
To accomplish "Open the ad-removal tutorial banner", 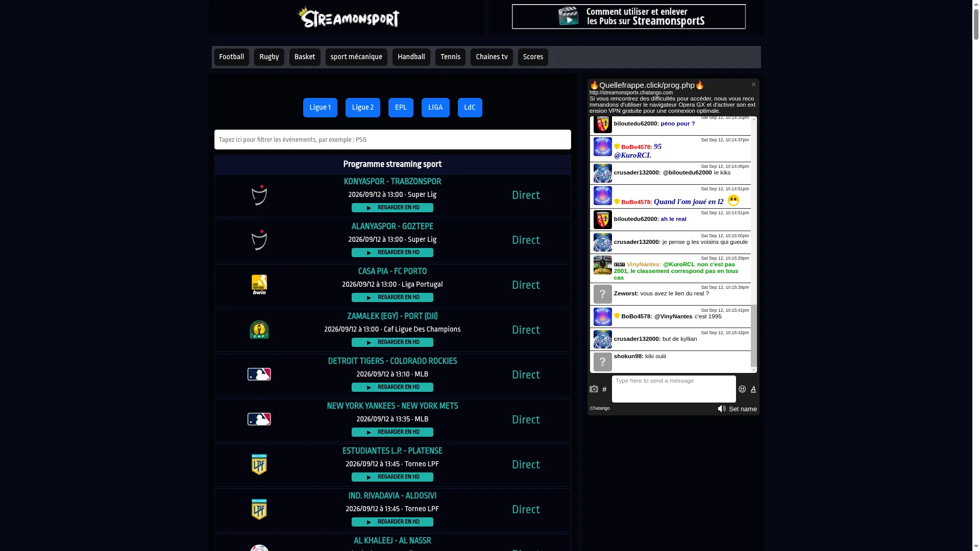I will tap(629, 17).
